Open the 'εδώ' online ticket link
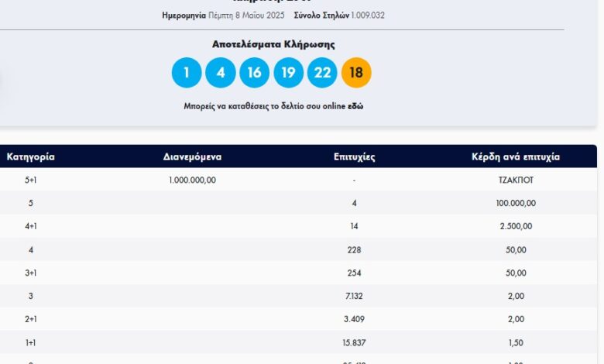Image resolution: width=604 pixels, height=364 pixels. click(x=354, y=106)
